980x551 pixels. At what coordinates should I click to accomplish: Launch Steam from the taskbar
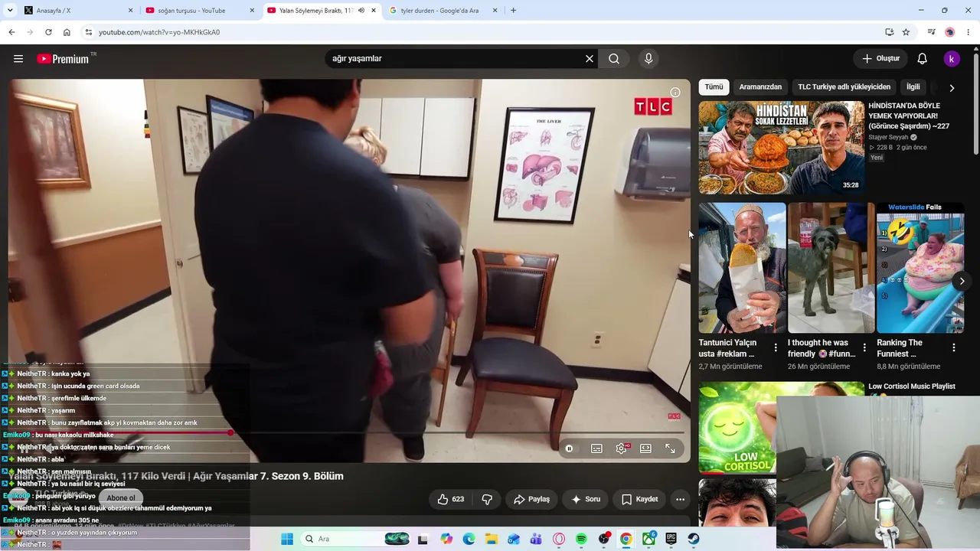(x=693, y=540)
